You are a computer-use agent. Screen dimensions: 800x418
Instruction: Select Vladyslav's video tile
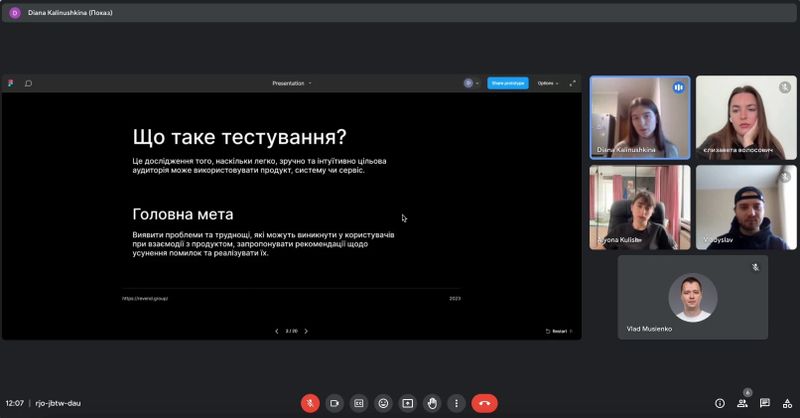[x=746, y=207]
